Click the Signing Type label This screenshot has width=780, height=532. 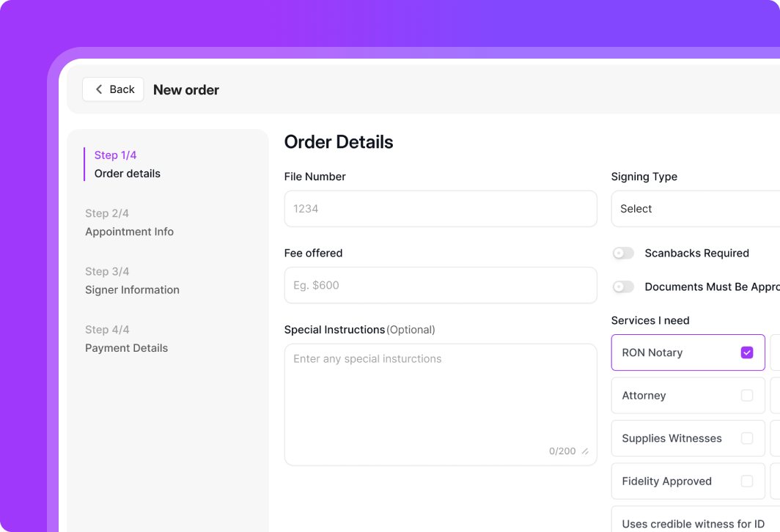point(644,177)
